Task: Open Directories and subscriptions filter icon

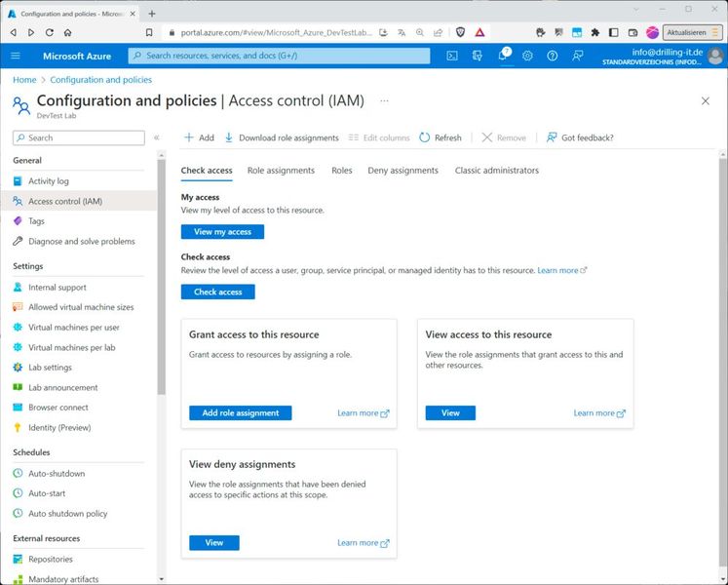Action: pos(477,56)
